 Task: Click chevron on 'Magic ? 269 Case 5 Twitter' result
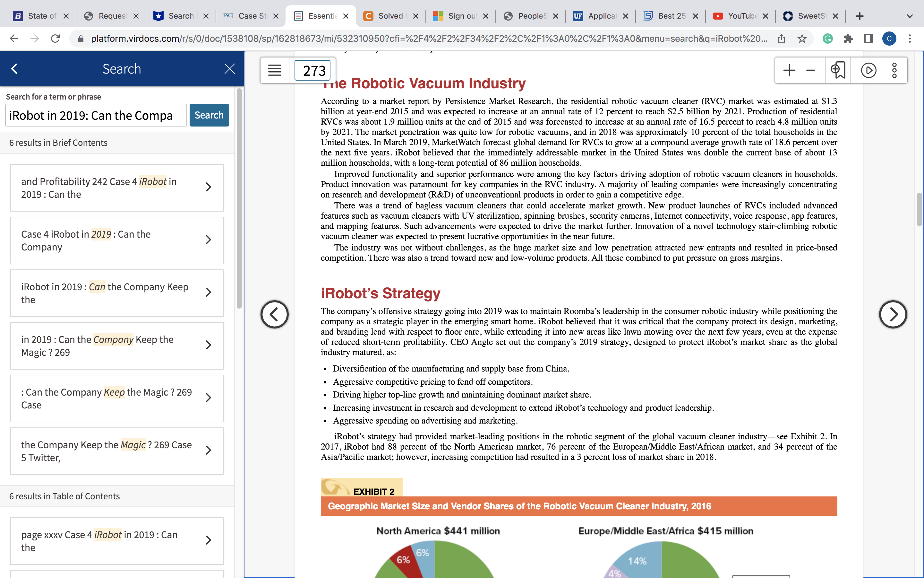(208, 450)
